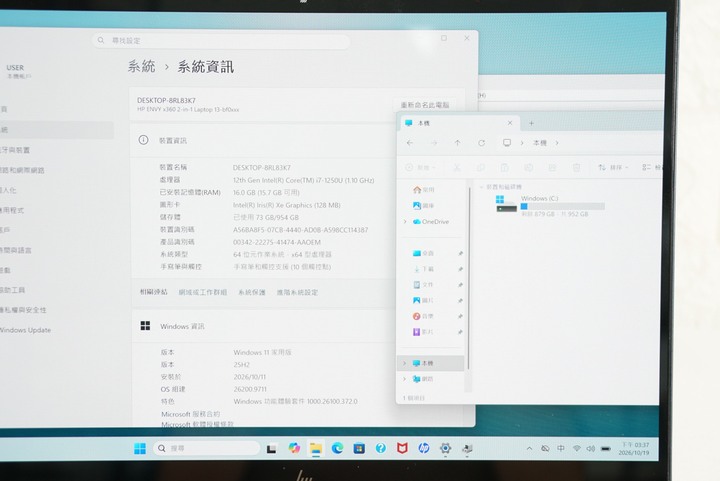This screenshot has height=481, width=720.
Task: Select 協助工具 in Settings sidebar
Action: pos(12,290)
